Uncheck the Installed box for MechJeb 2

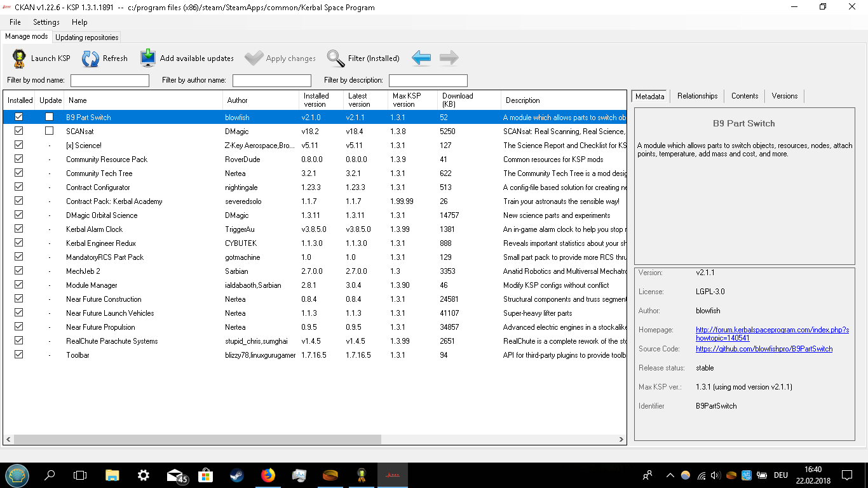coord(19,271)
